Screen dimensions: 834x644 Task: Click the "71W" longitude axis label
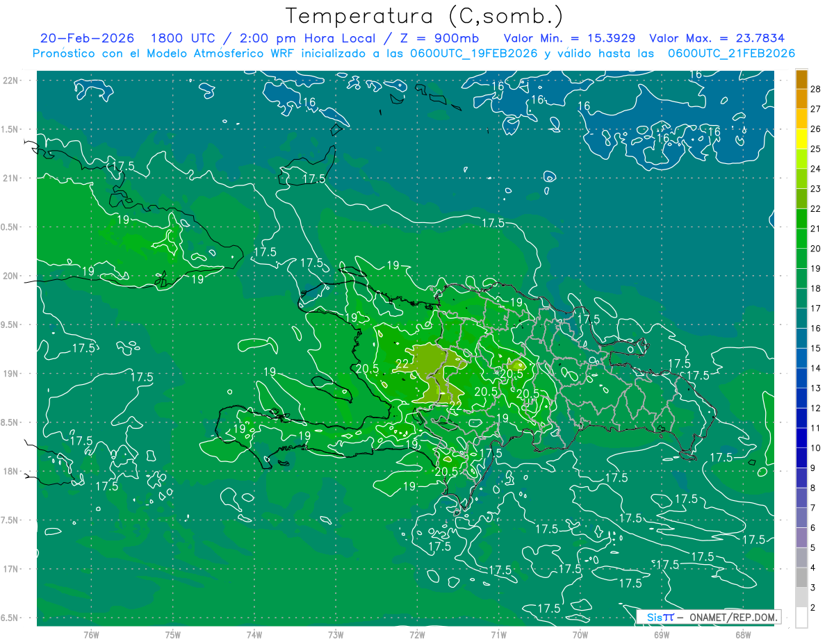[x=498, y=634]
